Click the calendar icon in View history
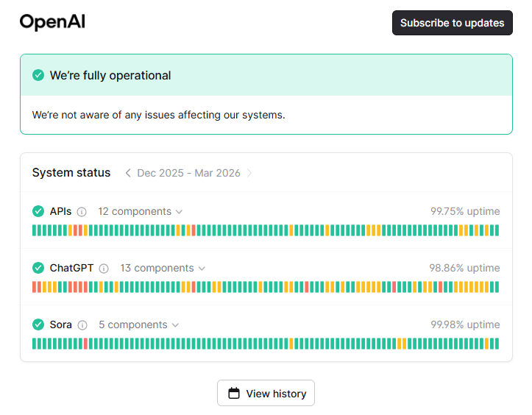This screenshot has height=415, width=532. (x=234, y=394)
